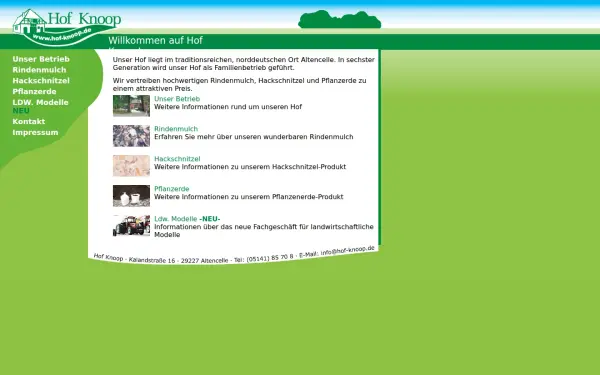Click the Unser Betrieb farm thumbnail
The width and height of the screenshot is (600, 375).
(x=131, y=106)
